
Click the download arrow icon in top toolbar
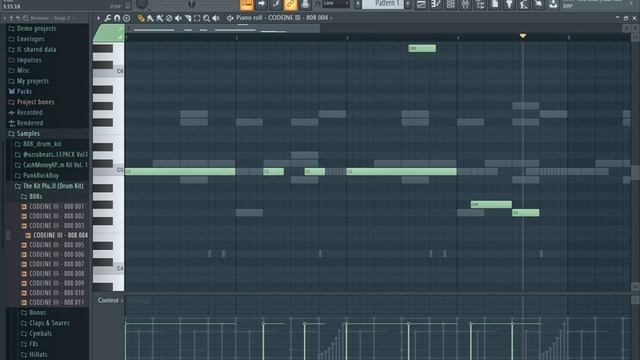point(553,4)
